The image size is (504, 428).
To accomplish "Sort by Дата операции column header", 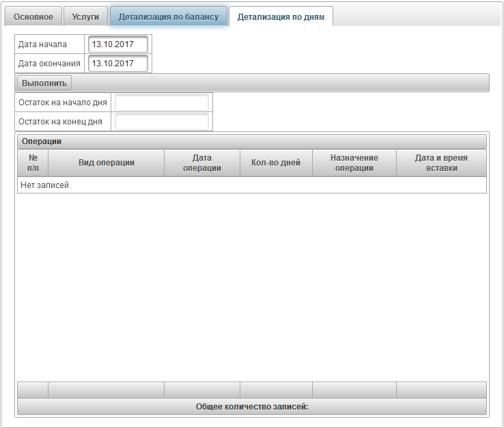I will (202, 163).
